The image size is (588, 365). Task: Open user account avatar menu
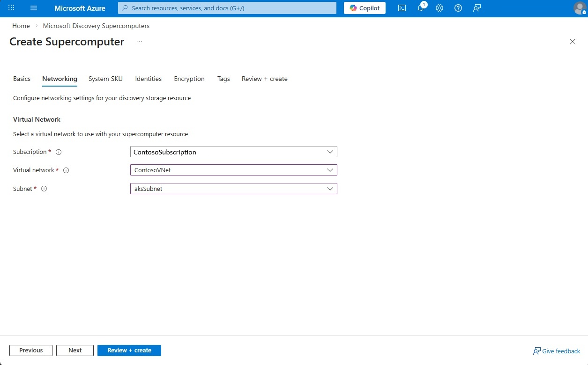click(x=580, y=8)
